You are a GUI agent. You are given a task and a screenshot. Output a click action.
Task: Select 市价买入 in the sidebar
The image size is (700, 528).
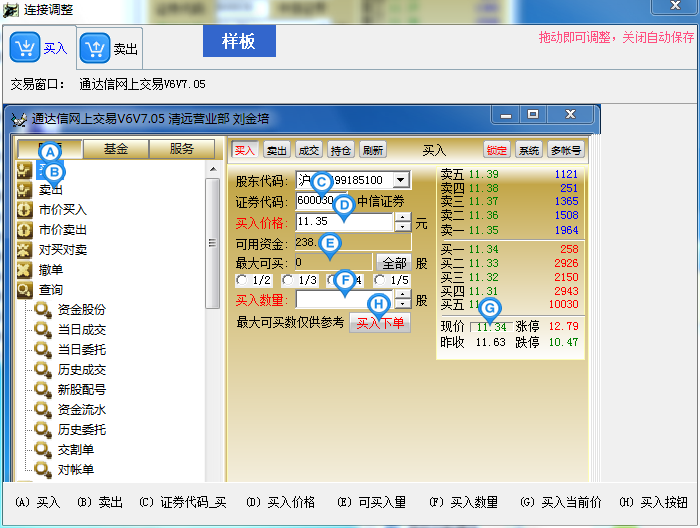point(62,210)
